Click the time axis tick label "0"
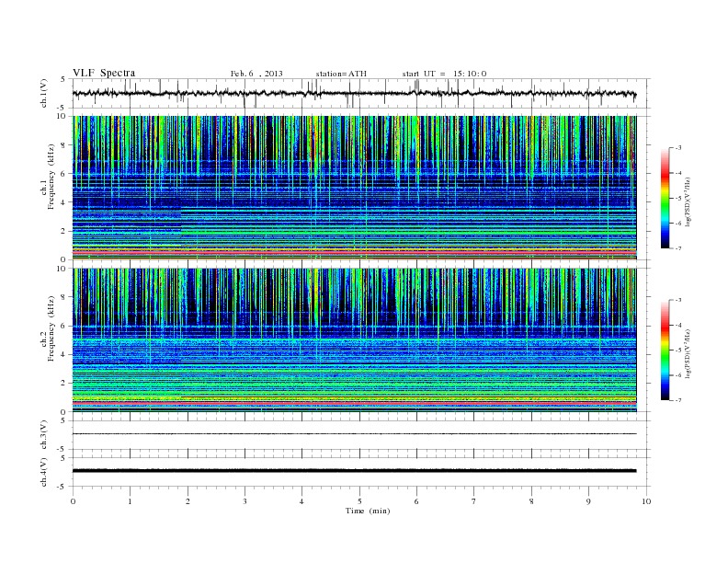 point(73,501)
